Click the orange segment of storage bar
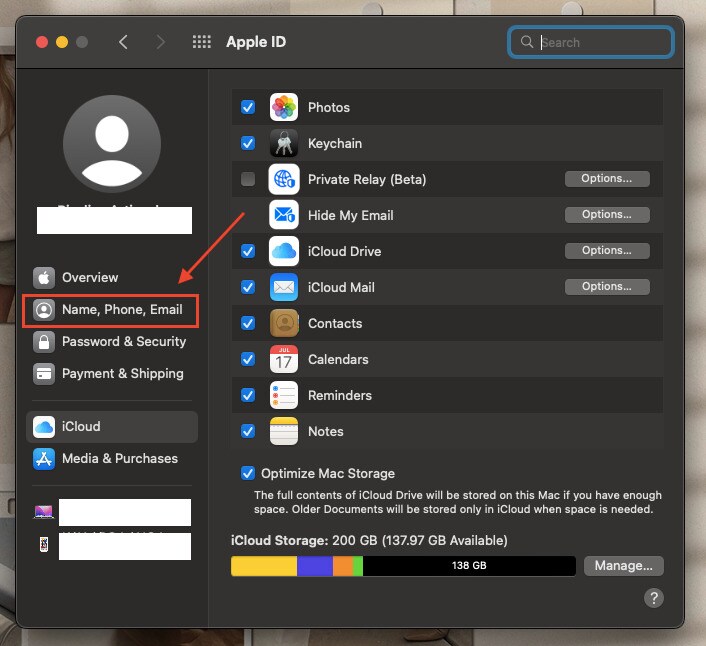This screenshot has height=646, width=706. tap(343, 566)
